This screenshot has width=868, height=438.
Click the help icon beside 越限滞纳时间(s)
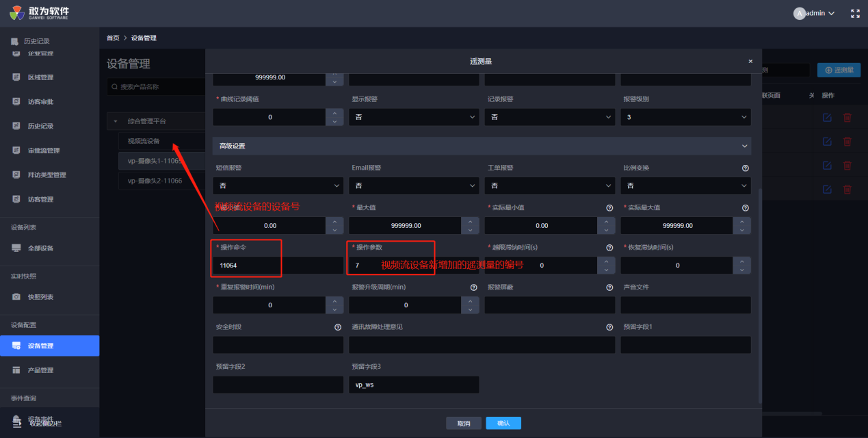(609, 247)
